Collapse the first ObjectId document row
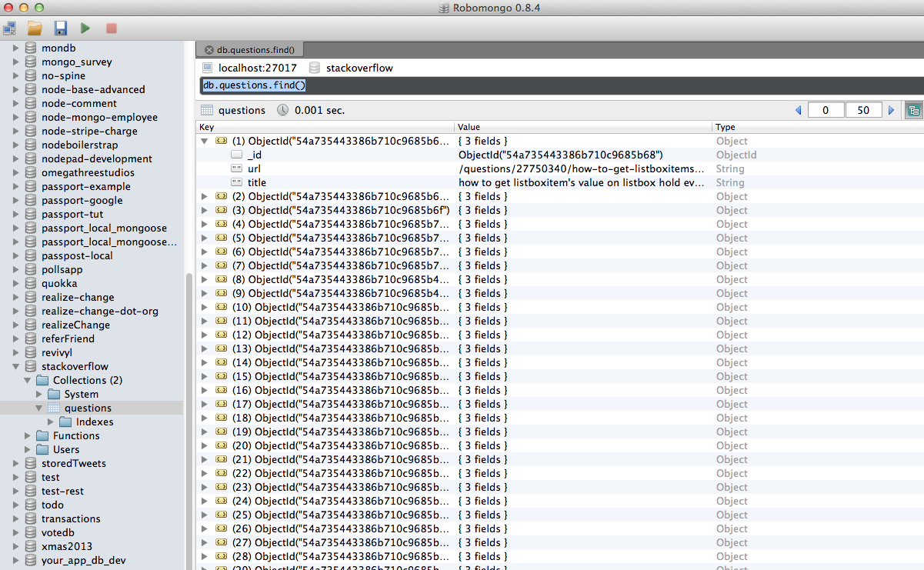Viewport: 924px width, 570px height. (x=204, y=142)
